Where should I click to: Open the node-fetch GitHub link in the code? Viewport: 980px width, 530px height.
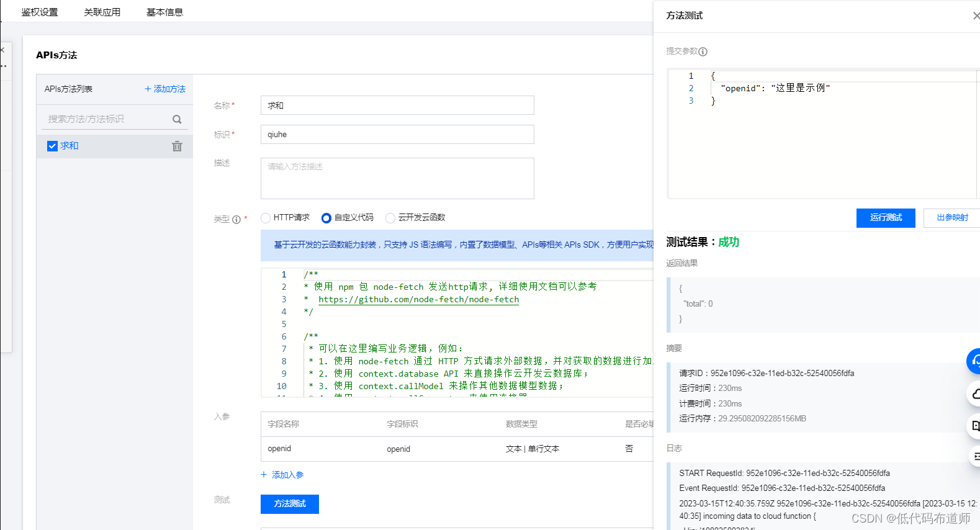point(419,299)
